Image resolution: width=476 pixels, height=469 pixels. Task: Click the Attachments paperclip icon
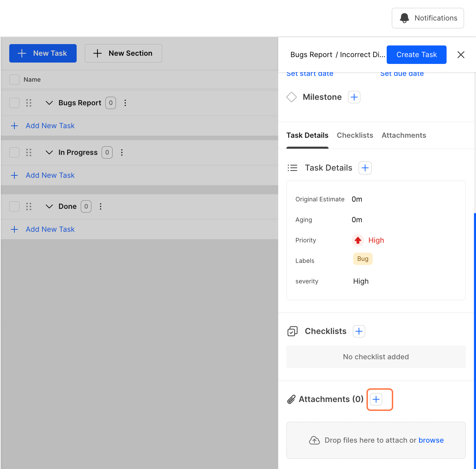coord(291,399)
